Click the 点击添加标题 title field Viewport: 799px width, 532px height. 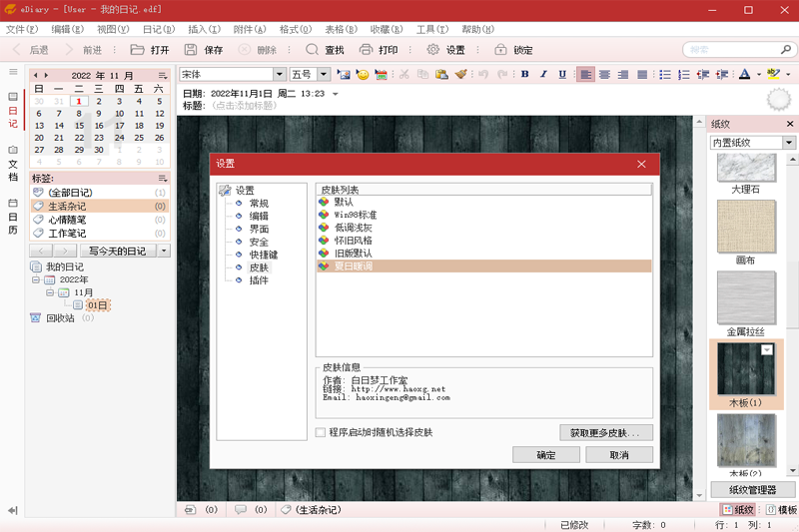(244, 106)
